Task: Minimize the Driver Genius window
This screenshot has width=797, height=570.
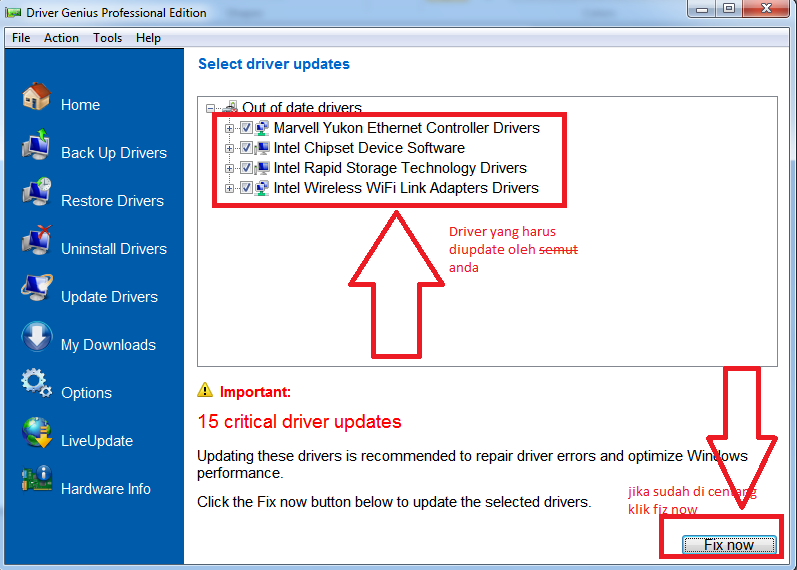Action: [702, 9]
